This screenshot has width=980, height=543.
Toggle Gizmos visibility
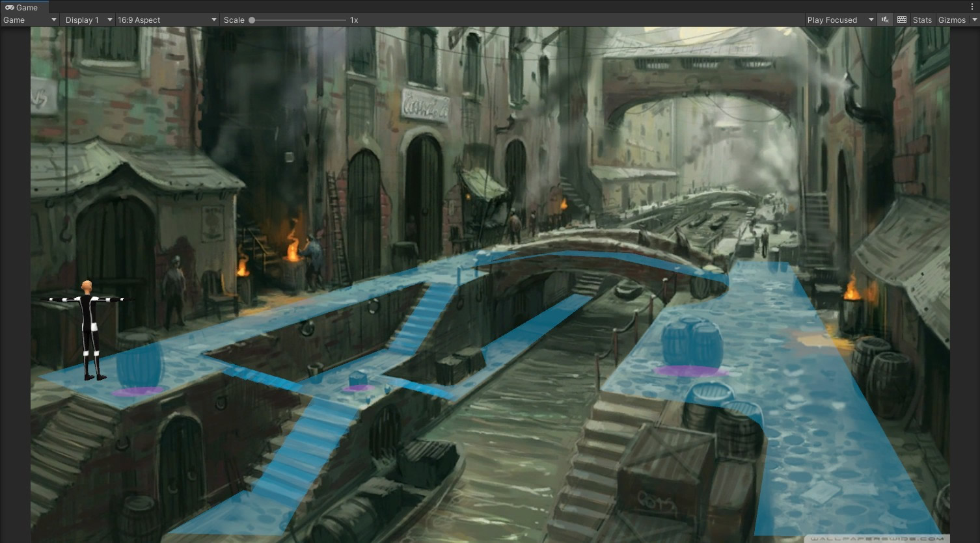click(951, 20)
